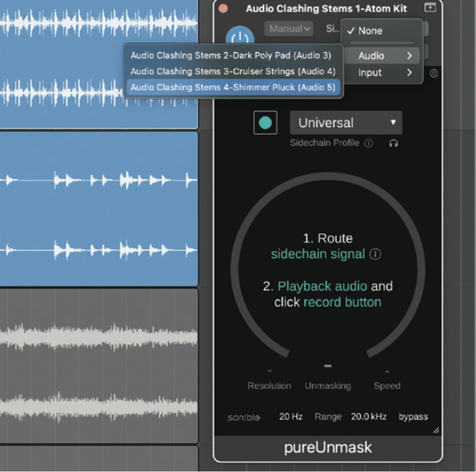Click the Sidechain Profile info icon
The image size is (476, 472).
point(369,143)
